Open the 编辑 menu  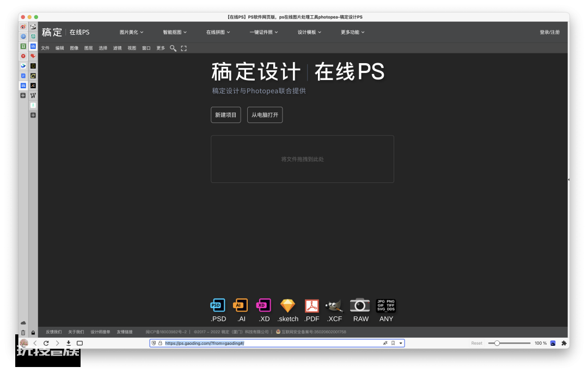pyautogui.click(x=60, y=48)
